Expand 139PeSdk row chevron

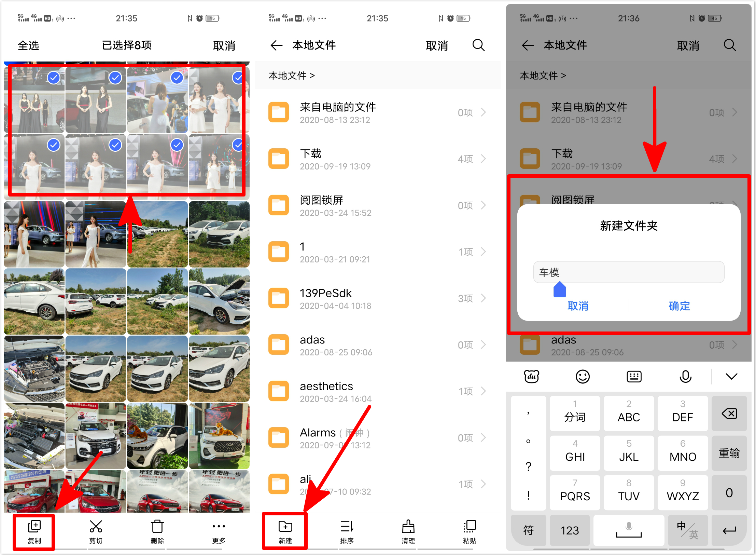pyautogui.click(x=483, y=298)
